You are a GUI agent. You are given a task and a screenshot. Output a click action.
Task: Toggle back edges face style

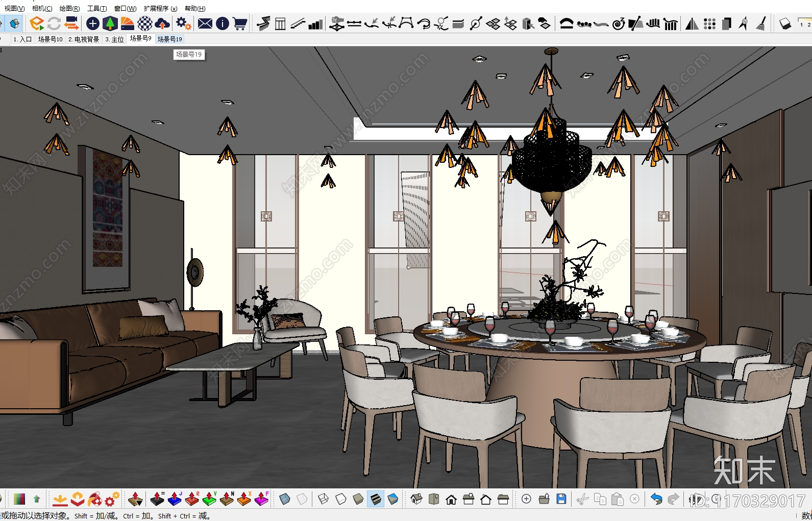303,499
